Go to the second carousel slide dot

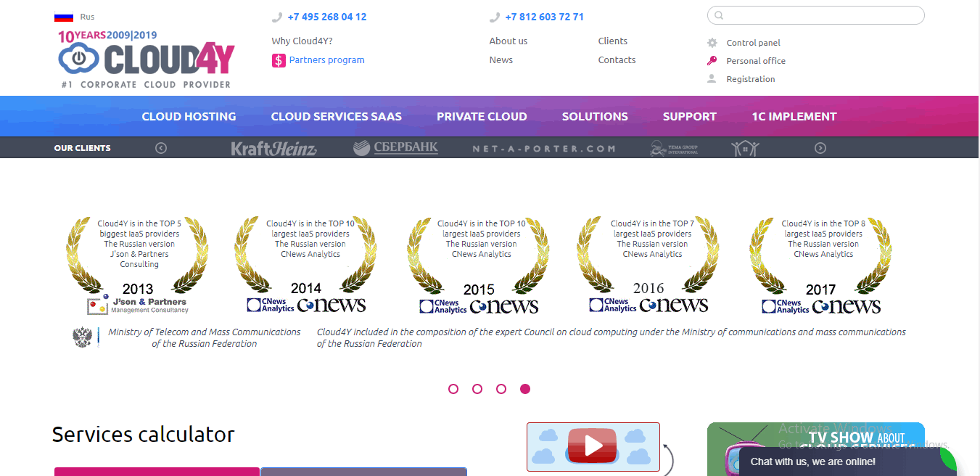(477, 389)
